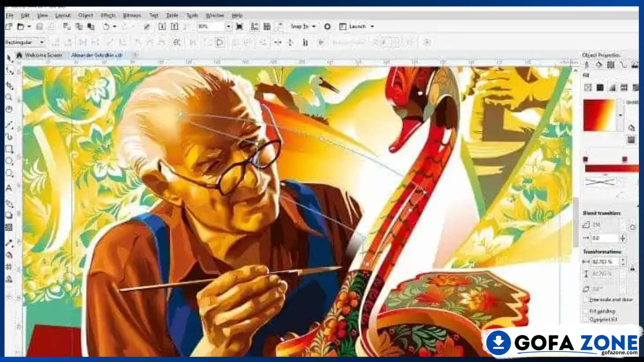Screen dimensions: 644x362
Task: Select the Pan hand tool
Action: pyautogui.click(x=9, y=109)
